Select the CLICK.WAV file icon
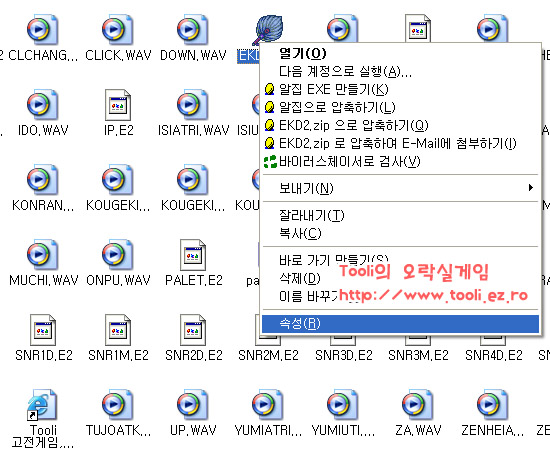 (x=118, y=30)
